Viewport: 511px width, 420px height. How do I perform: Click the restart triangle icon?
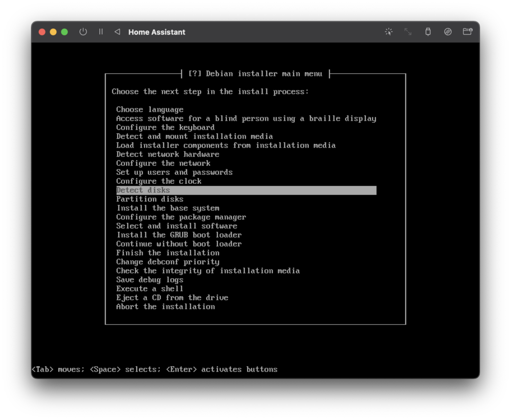[x=117, y=31]
